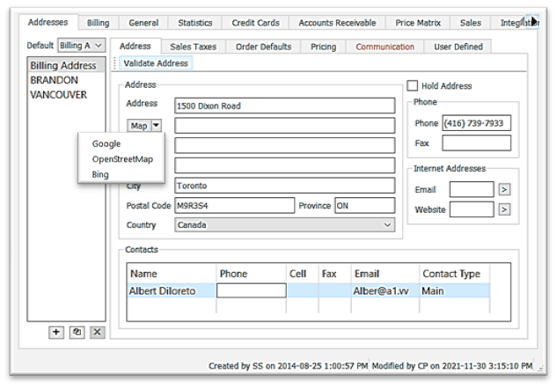Click the Phone field (416) 739-7933
The image size is (557, 388).
(476, 123)
